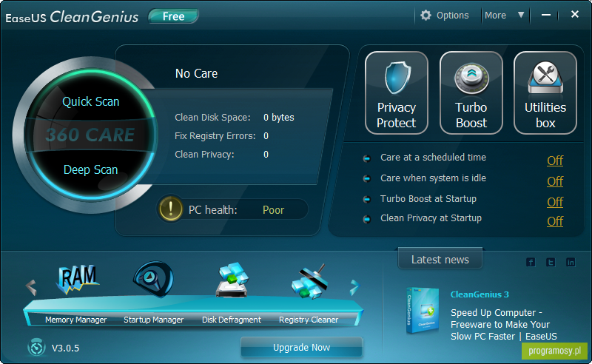Click the 'No Care' status text
This screenshot has height=364, width=592.
(x=196, y=73)
